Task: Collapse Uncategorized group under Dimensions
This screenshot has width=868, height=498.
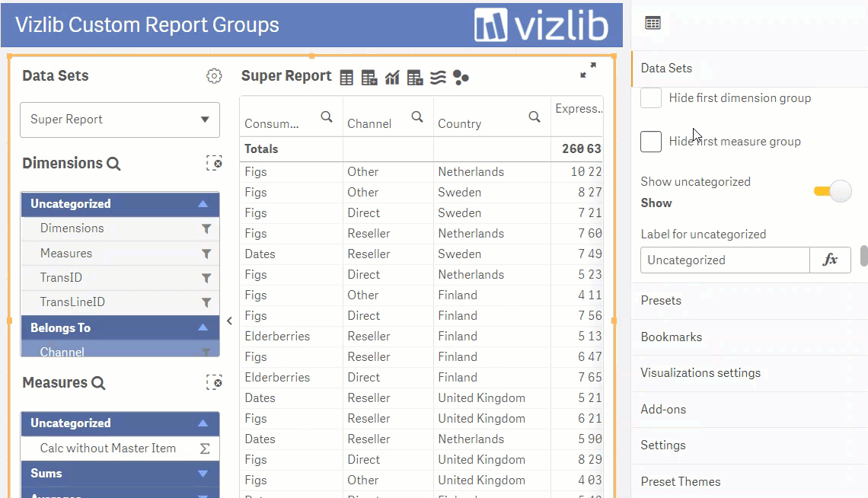Action: click(120, 203)
